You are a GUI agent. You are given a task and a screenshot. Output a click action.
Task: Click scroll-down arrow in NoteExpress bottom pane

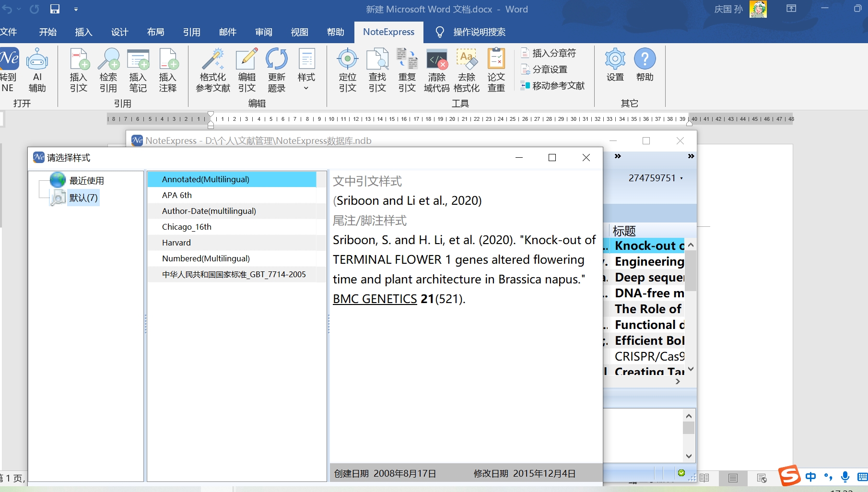(x=689, y=456)
